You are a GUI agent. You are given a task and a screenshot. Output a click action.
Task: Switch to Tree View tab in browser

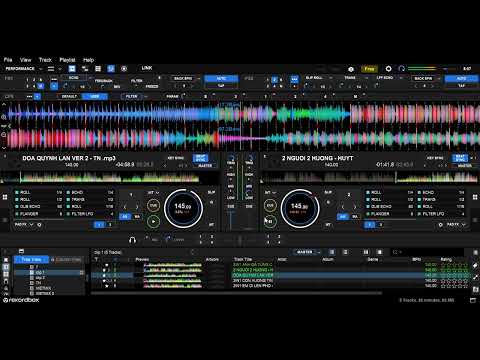point(31,259)
